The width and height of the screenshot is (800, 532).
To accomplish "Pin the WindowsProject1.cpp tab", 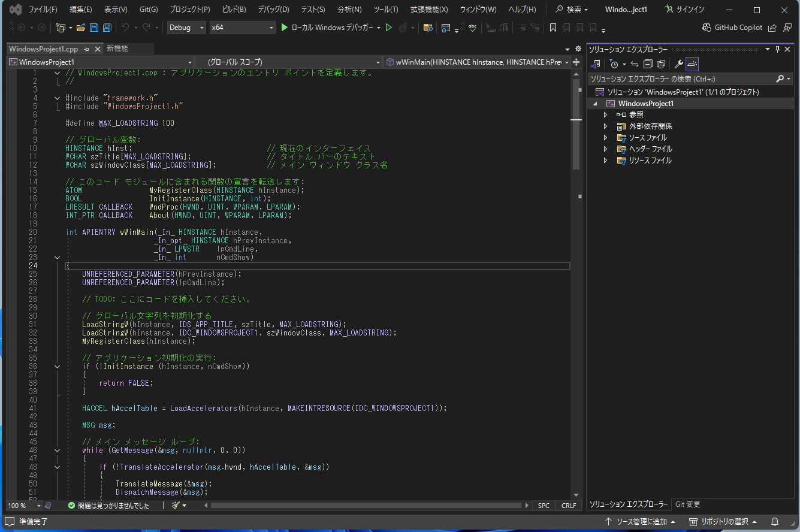I will tap(87, 49).
